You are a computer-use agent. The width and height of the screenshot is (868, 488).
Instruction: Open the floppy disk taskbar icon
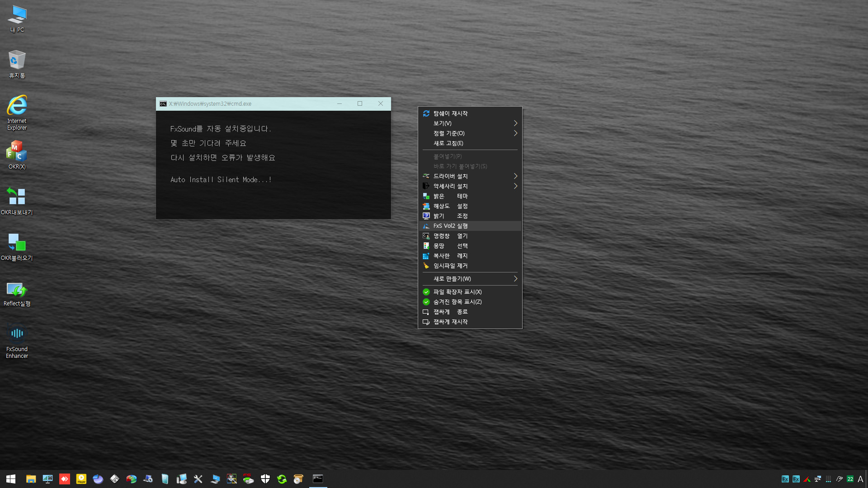click(115, 479)
